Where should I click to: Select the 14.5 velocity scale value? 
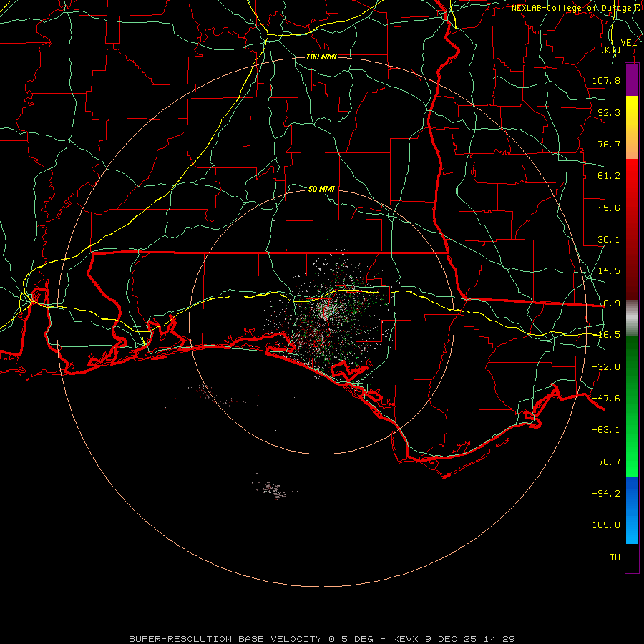tap(609, 271)
